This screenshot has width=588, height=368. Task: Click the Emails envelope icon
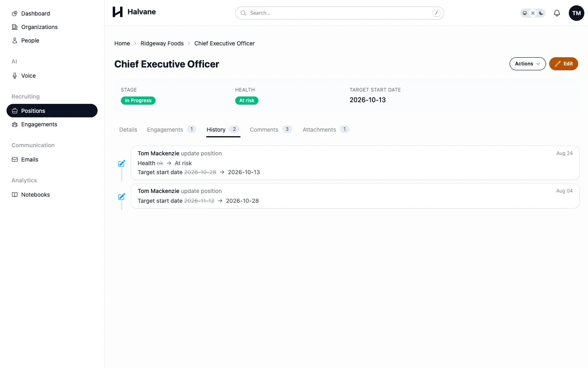click(15, 159)
